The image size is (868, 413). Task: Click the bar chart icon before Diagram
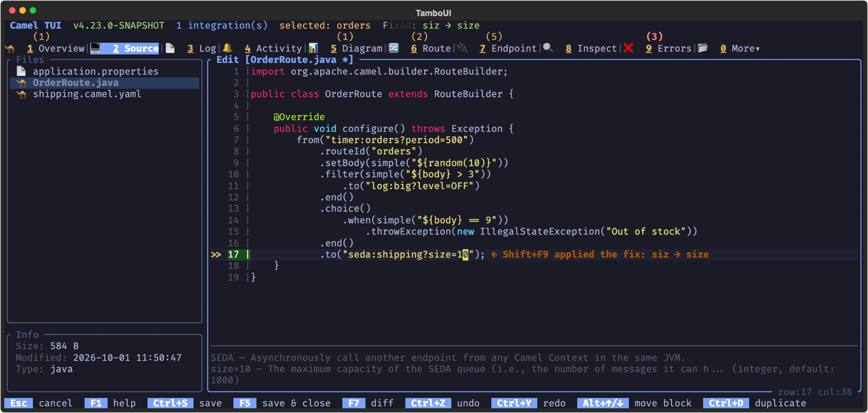(x=314, y=48)
